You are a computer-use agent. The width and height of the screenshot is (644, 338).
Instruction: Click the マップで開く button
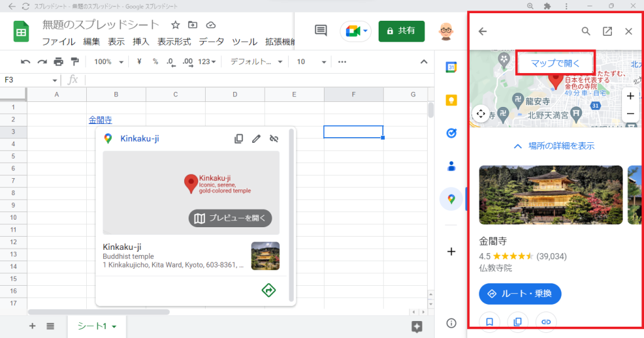point(555,64)
